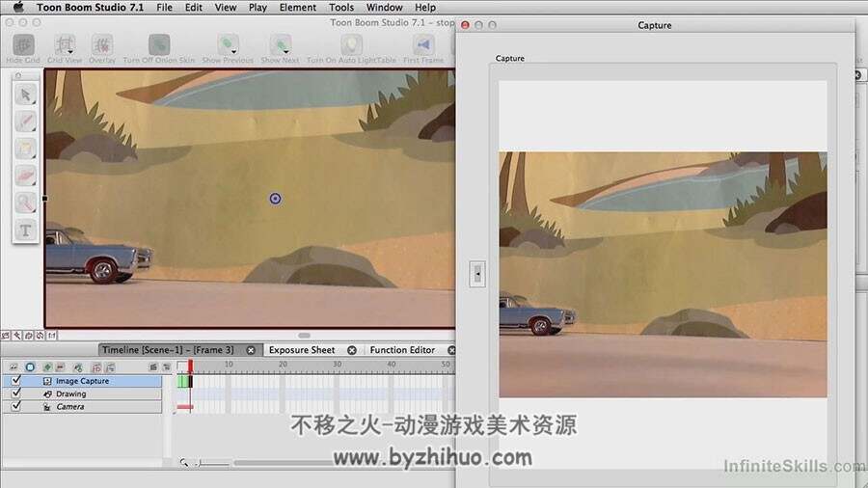Select the paint/eraser tool in palette
Screen dimensions: 868x488
pyautogui.click(x=25, y=176)
